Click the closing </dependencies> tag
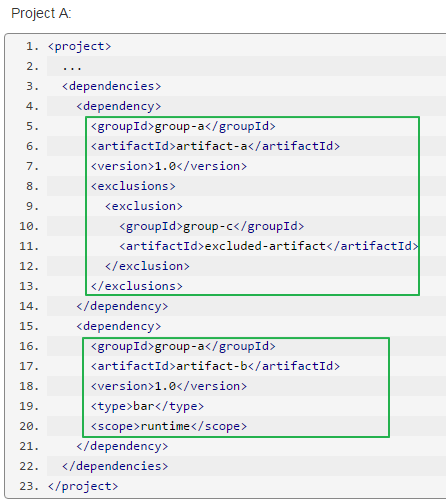Image resolution: width=446 pixels, height=504 pixels. pyautogui.click(x=115, y=466)
